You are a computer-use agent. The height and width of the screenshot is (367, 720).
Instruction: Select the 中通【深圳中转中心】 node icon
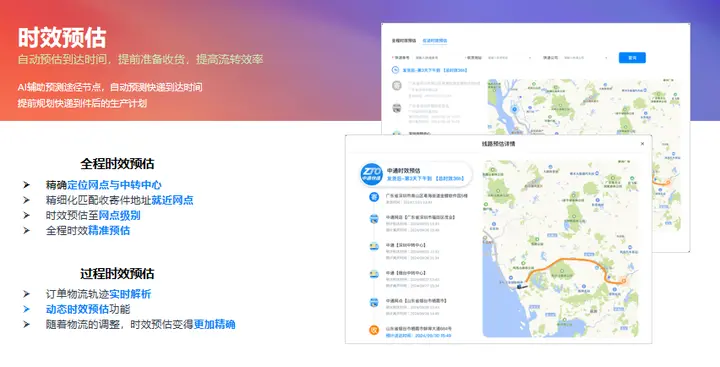374,246
